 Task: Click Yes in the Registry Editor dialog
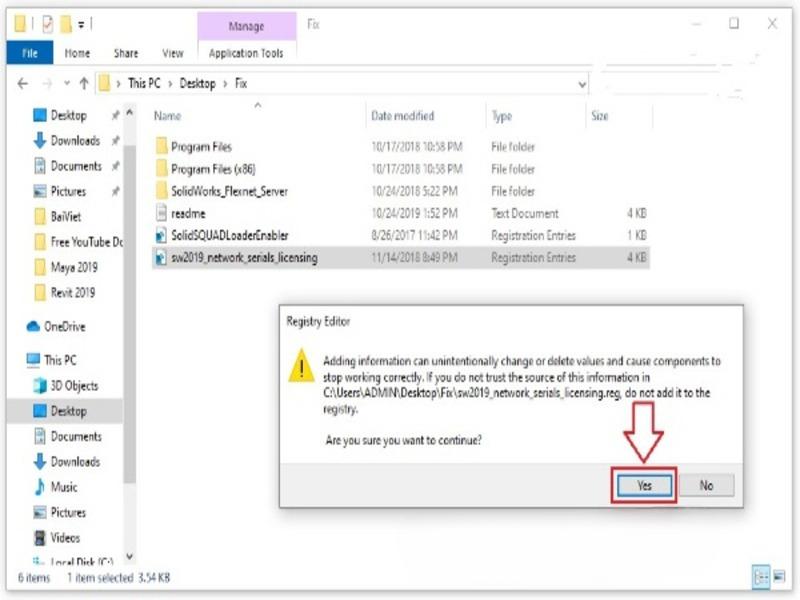[644, 485]
